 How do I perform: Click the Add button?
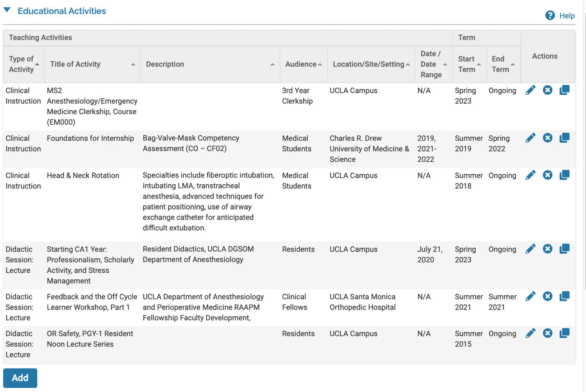coord(20,378)
